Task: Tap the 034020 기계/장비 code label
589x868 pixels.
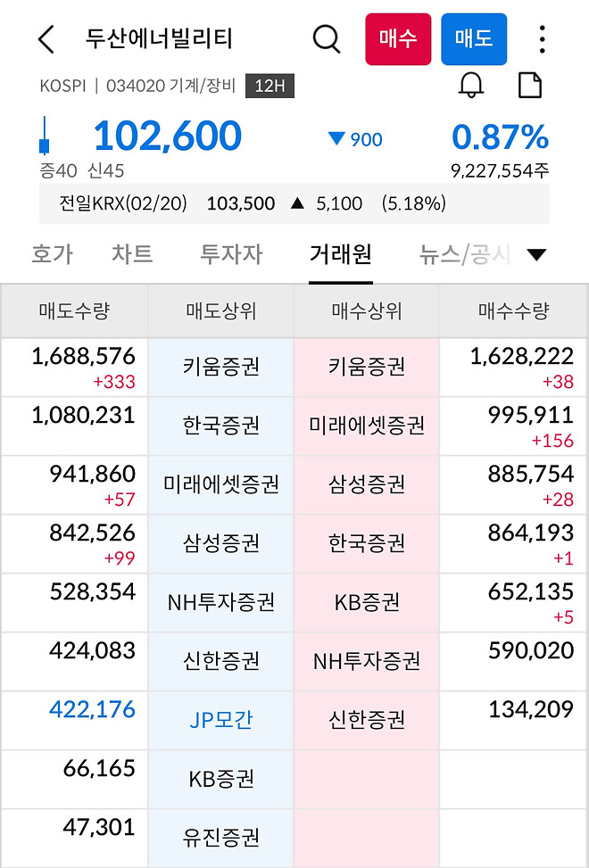Action: pyautogui.click(x=171, y=87)
